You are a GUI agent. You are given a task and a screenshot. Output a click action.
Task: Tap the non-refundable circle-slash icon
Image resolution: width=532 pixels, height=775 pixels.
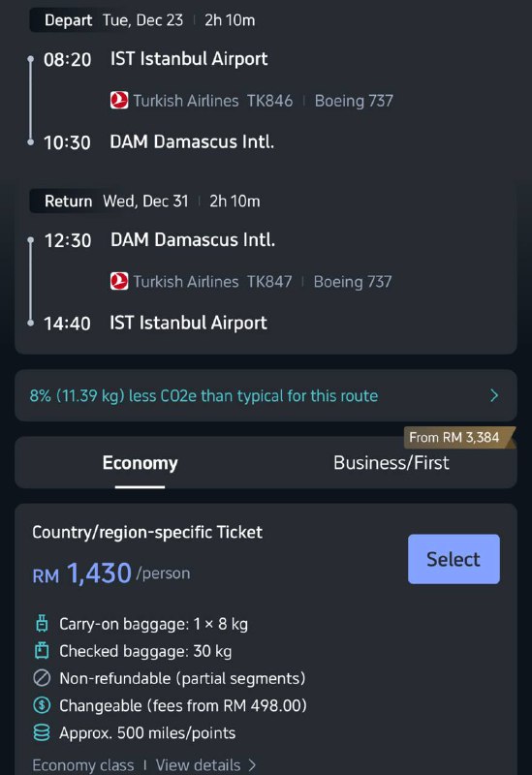(42, 678)
